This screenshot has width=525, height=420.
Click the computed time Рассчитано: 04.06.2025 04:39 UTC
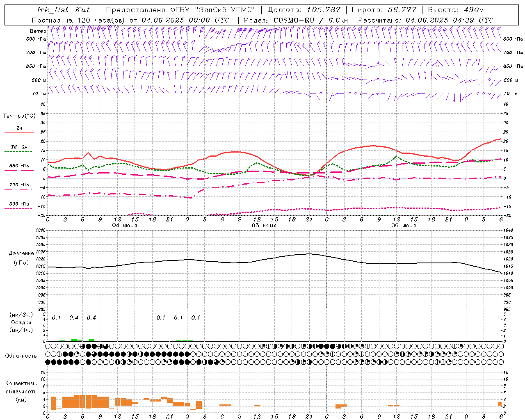pos(426,20)
